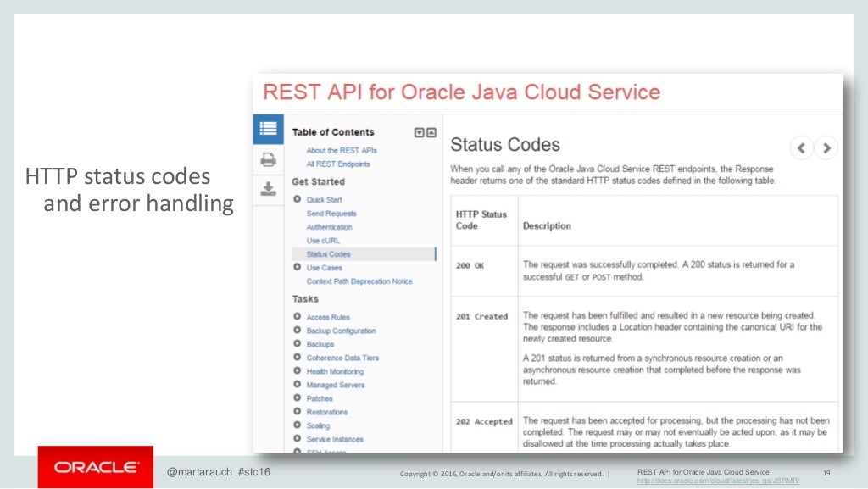Screen dimensions: 868x489
Task: Open the Managed Servers topic
Action: coord(335,385)
